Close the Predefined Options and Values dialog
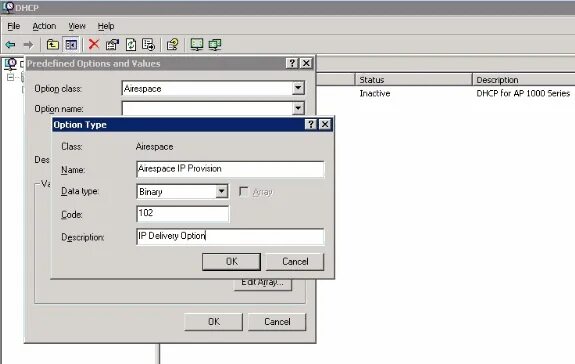Image resolution: width=575 pixels, height=364 pixels. pyautogui.click(x=306, y=63)
